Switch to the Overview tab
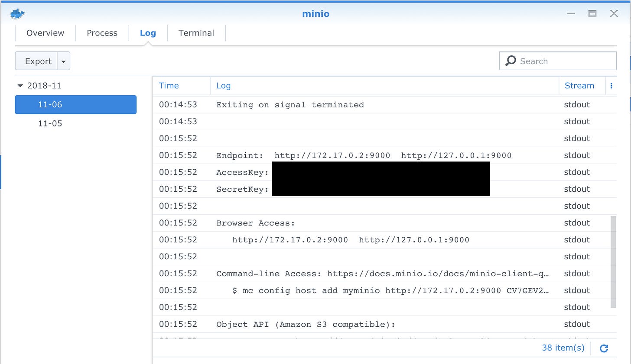The width and height of the screenshot is (631, 364). click(x=45, y=33)
